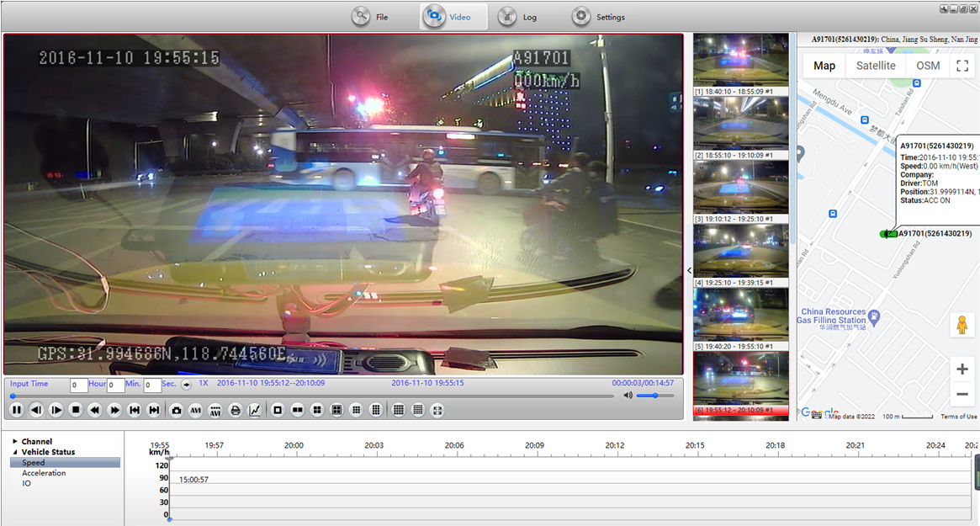Take a snapshot with the camera icon
Viewport: 980px width, 526px height.
177,411
